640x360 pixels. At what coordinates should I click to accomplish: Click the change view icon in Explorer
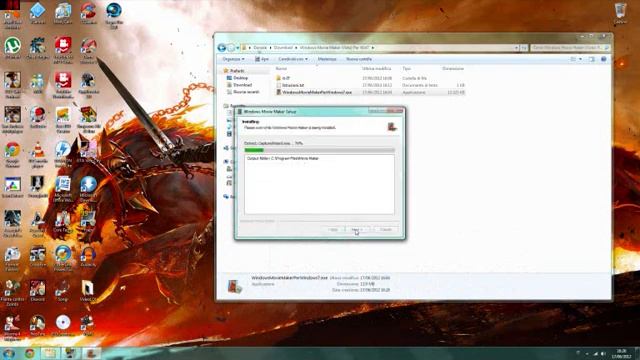tap(573, 59)
